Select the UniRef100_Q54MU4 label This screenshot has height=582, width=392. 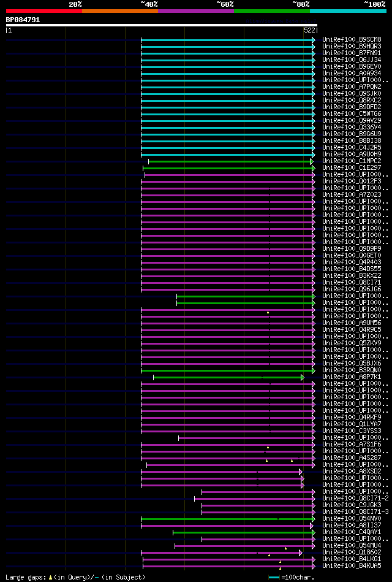[352, 546]
